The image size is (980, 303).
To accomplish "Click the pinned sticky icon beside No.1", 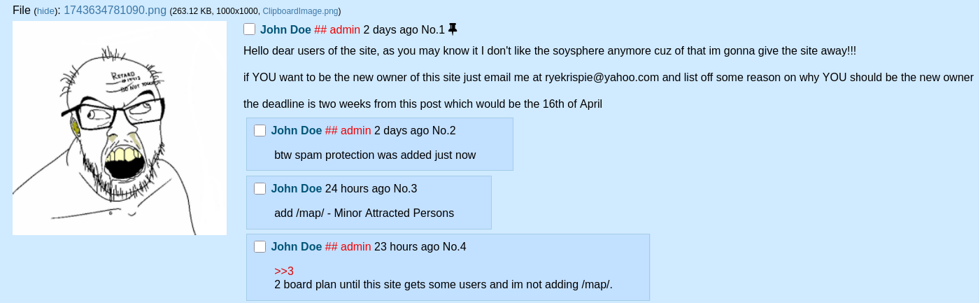I will pos(452,29).
